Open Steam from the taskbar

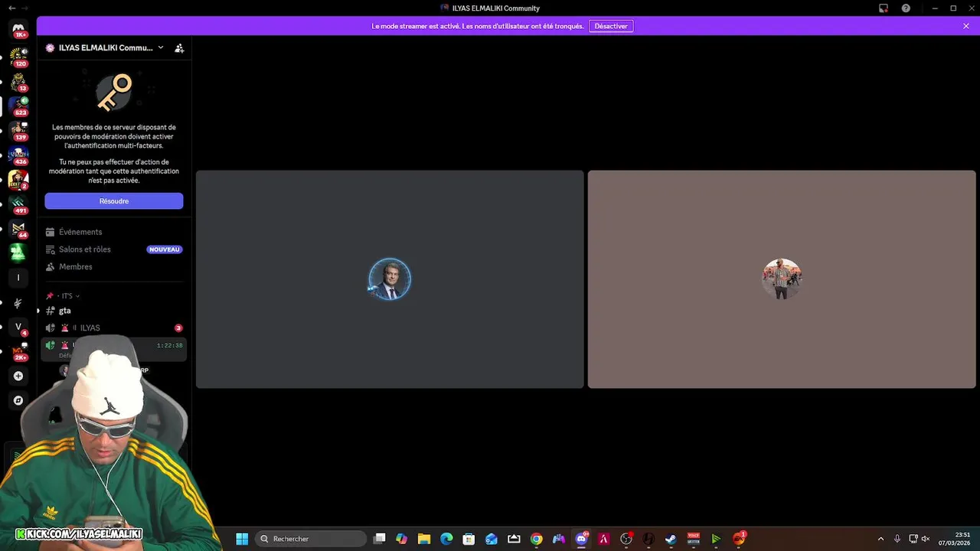tap(671, 539)
